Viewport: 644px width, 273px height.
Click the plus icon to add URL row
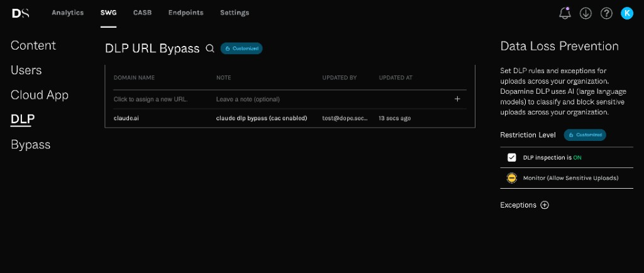(x=457, y=99)
